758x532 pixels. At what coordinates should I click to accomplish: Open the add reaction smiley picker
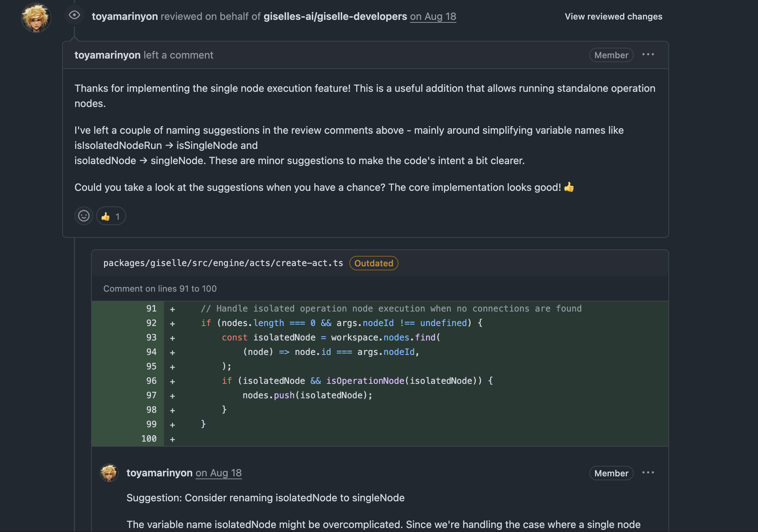click(x=84, y=216)
